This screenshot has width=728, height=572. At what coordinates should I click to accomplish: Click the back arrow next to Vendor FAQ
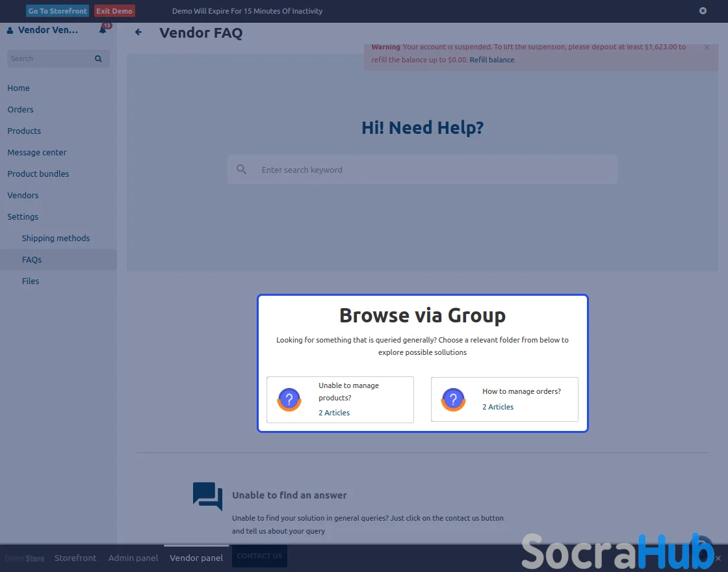pos(138,32)
